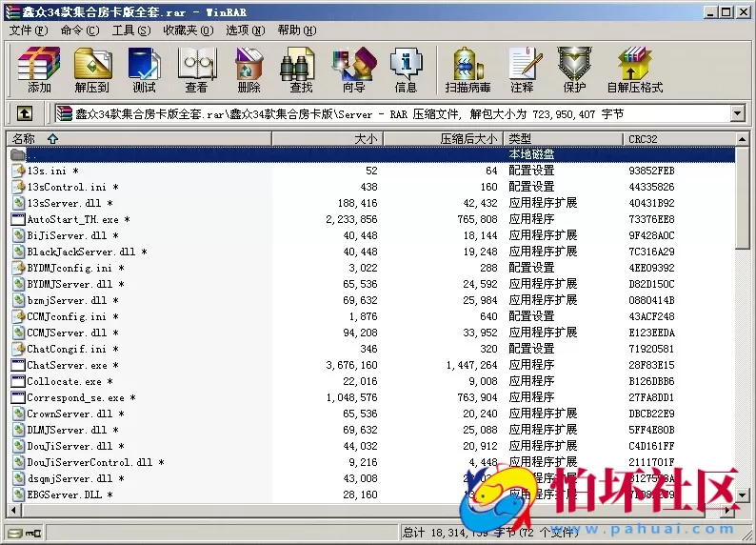Click the Find (查找) binoculars icon
This screenshot has height=545, width=756.
tap(301, 69)
